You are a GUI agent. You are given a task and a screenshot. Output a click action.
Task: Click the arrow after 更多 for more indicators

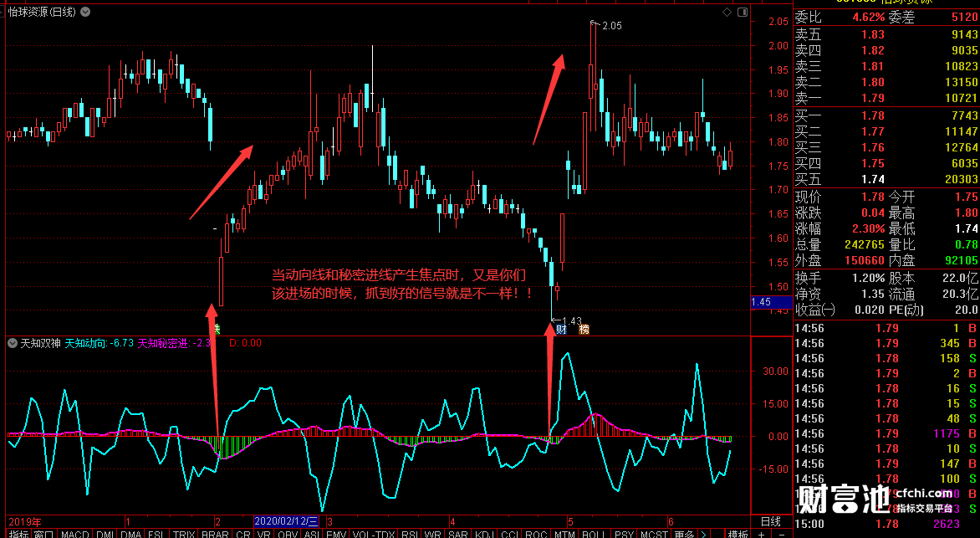(x=704, y=535)
